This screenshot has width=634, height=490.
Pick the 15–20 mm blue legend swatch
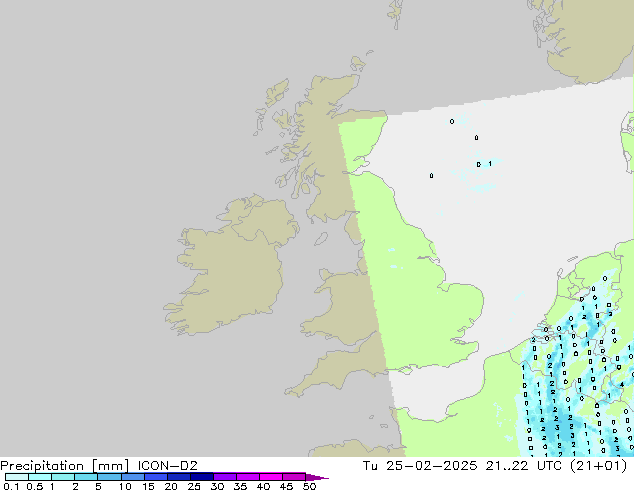point(155,477)
